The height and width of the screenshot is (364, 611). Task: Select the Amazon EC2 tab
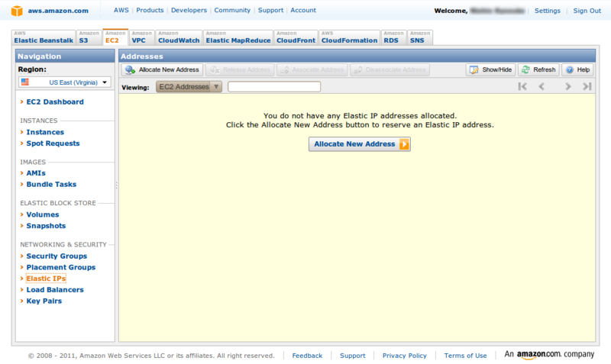[x=115, y=37]
